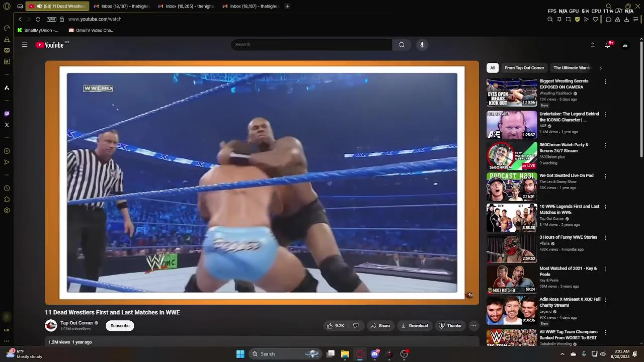The height and width of the screenshot is (362, 644).
Task: Open the Most Watched of 2021 title
Action: point(568,271)
